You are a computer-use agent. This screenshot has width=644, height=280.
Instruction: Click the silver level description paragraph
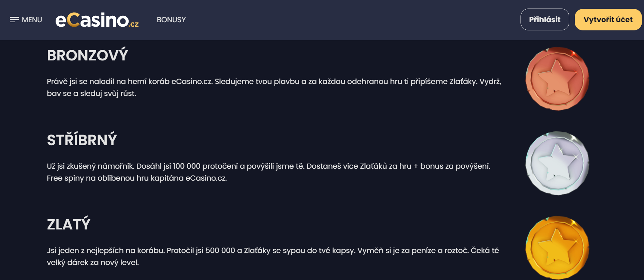pos(268,172)
